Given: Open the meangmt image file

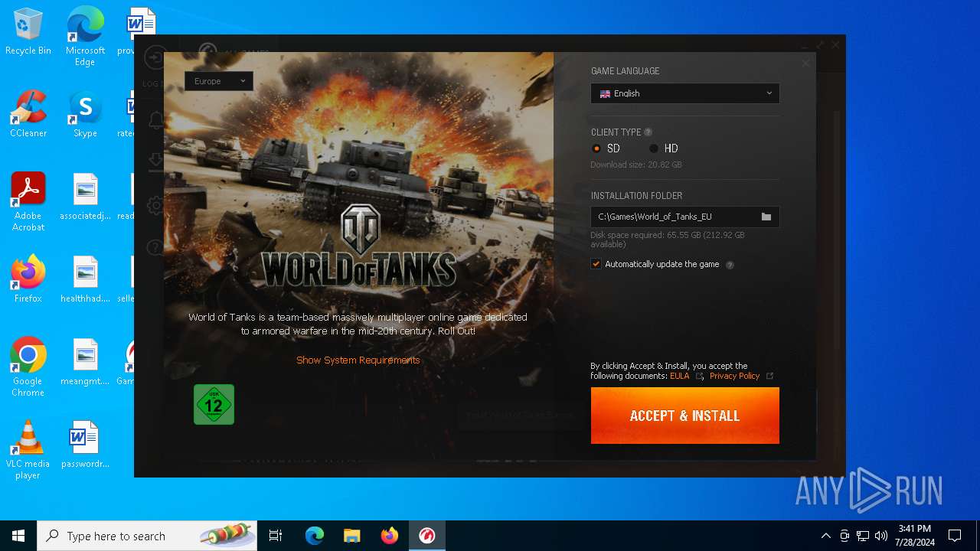Looking at the screenshot, I should [x=85, y=362].
